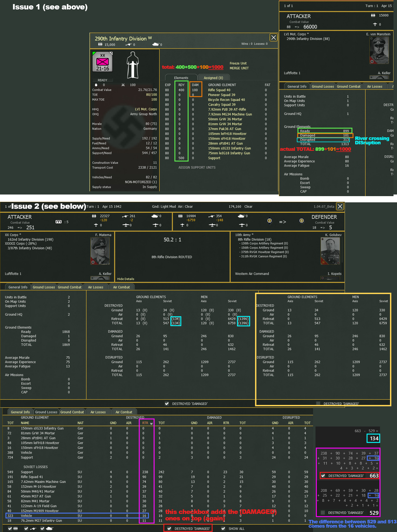The width and height of the screenshot is (397, 532).
Task: Switch to the Elements tab
Action: [x=181, y=78]
